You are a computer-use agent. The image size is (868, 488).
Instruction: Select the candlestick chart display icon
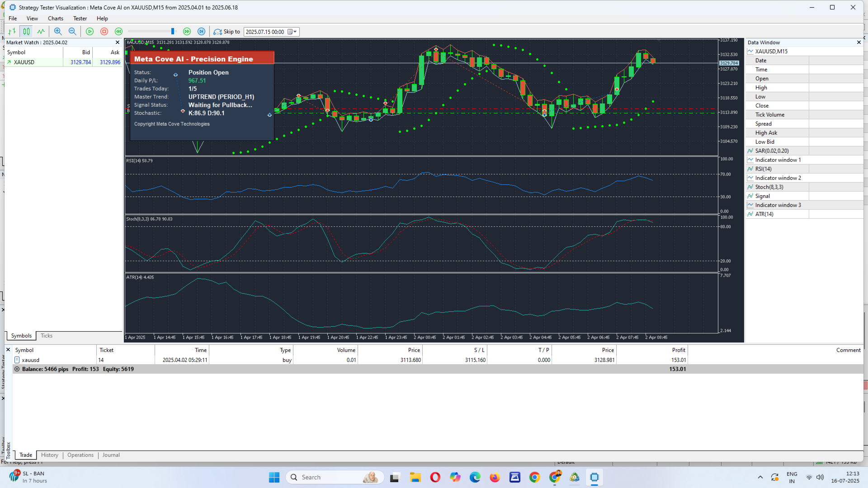coord(27,32)
